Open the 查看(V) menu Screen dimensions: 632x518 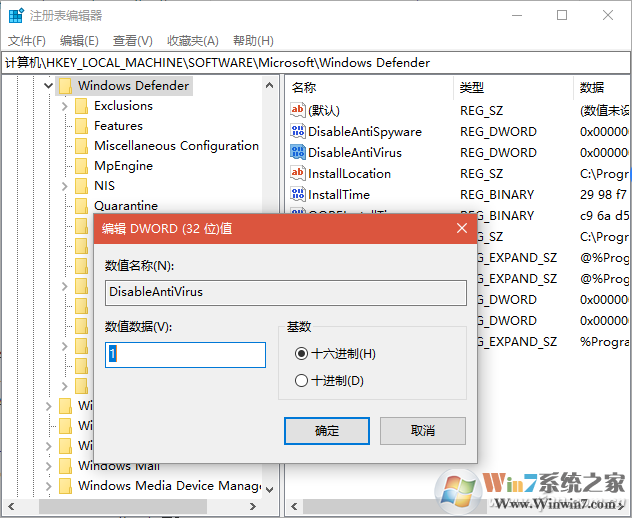click(133, 41)
